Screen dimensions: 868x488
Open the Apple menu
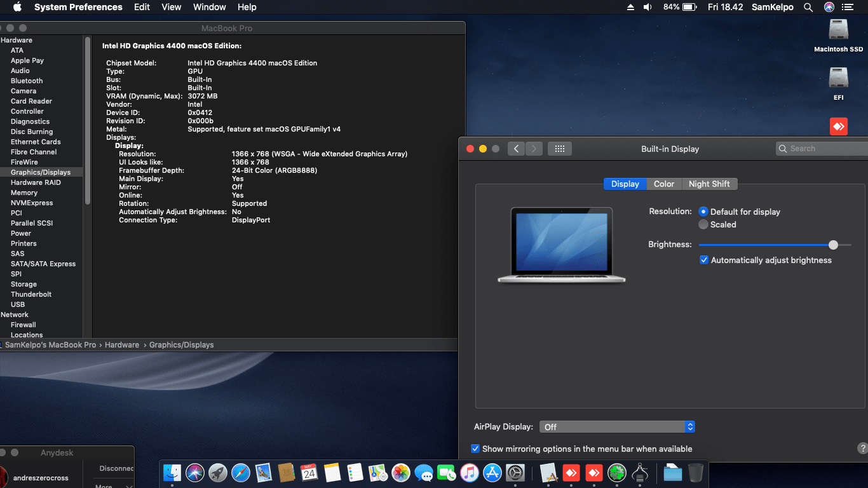click(17, 7)
